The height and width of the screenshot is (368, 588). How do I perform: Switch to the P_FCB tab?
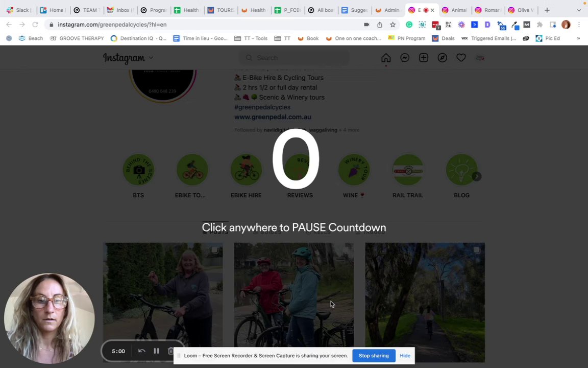coord(288,10)
